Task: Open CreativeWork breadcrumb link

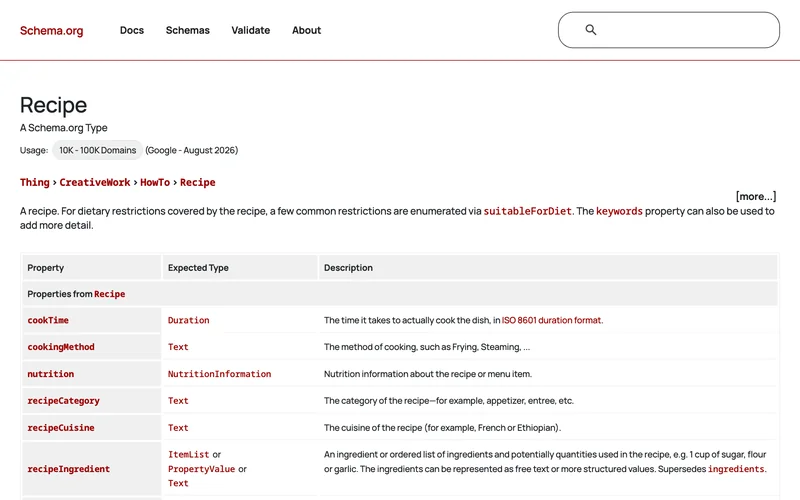Action: pyautogui.click(x=95, y=182)
